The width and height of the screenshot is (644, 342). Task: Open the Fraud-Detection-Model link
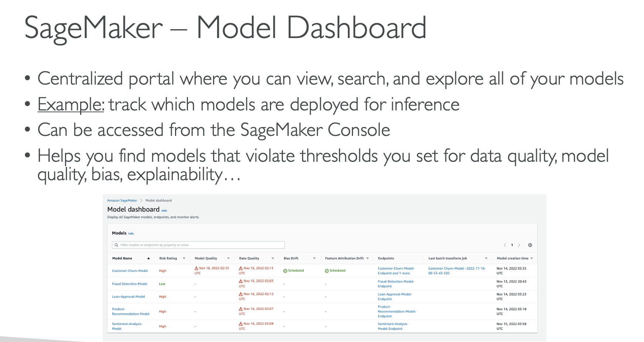point(130,284)
